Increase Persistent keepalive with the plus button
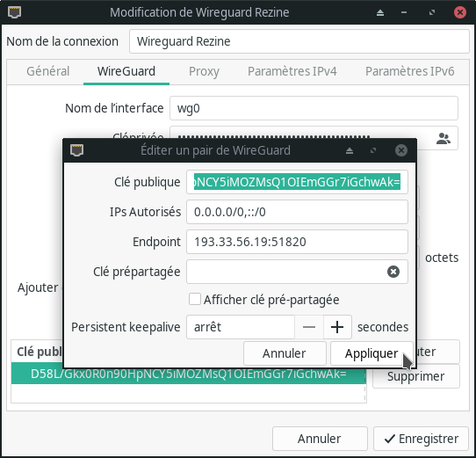This screenshot has width=476, height=458. (337, 327)
